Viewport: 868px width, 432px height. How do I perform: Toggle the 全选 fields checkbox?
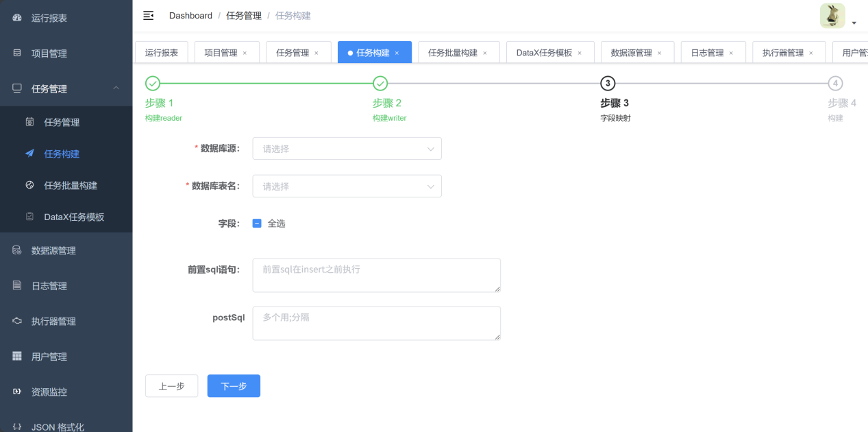point(257,224)
